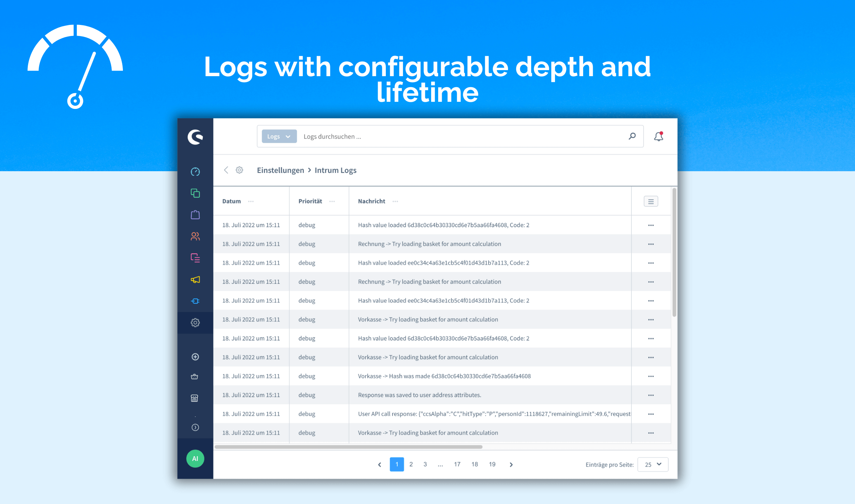Screen dimensions: 855x504
Task: Select page 1 in pagination
Action: tap(397, 464)
